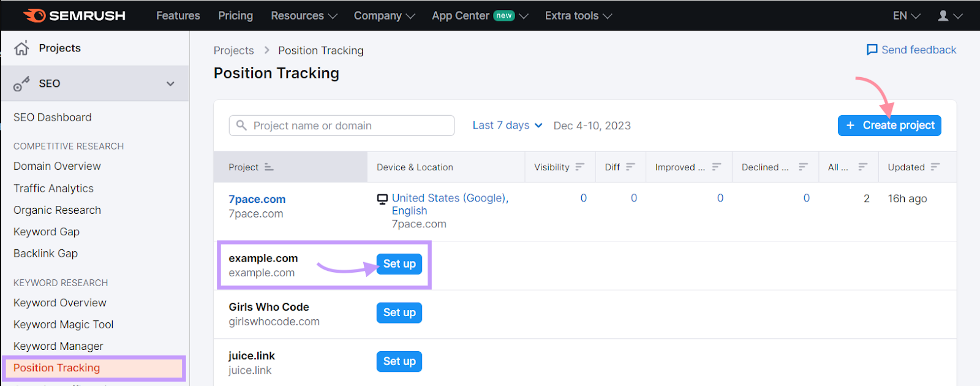Click Set up for Girls Who Code
The height and width of the screenshot is (386, 980).
click(x=399, y=312)
